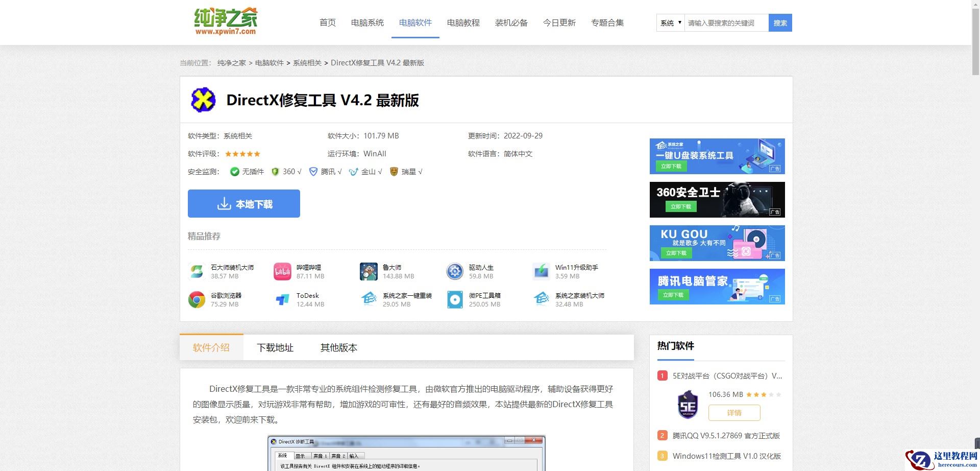The height and width of the screenshot is (471, 980).
Task: Select the ToDesk app icon
Action: 283,299
